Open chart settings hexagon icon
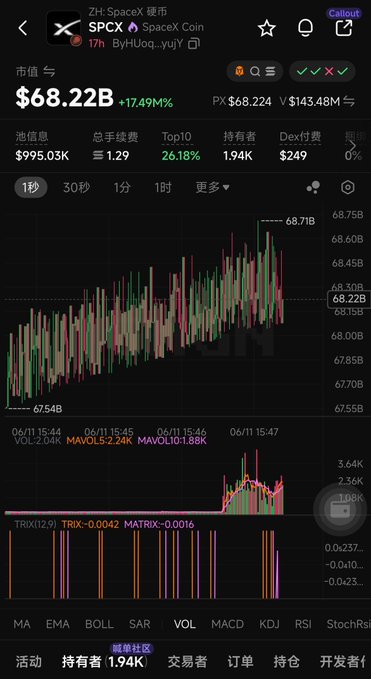This screenshot has height=679, width=371. [348, 188]
